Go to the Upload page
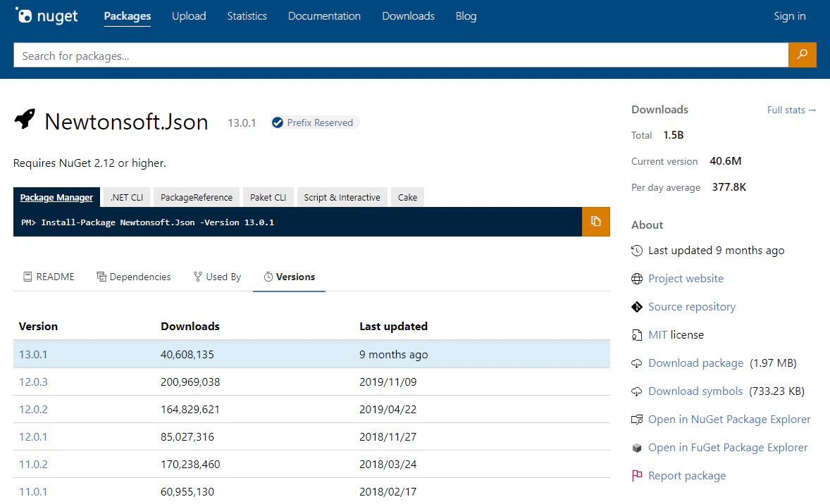The width and height of the screenshot is (830, 504). 189,16
